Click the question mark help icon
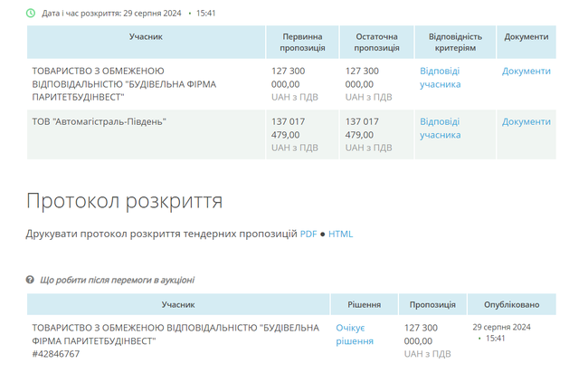Screen dimensions: 588x373 pyautogui.click(x=31, y=281)
